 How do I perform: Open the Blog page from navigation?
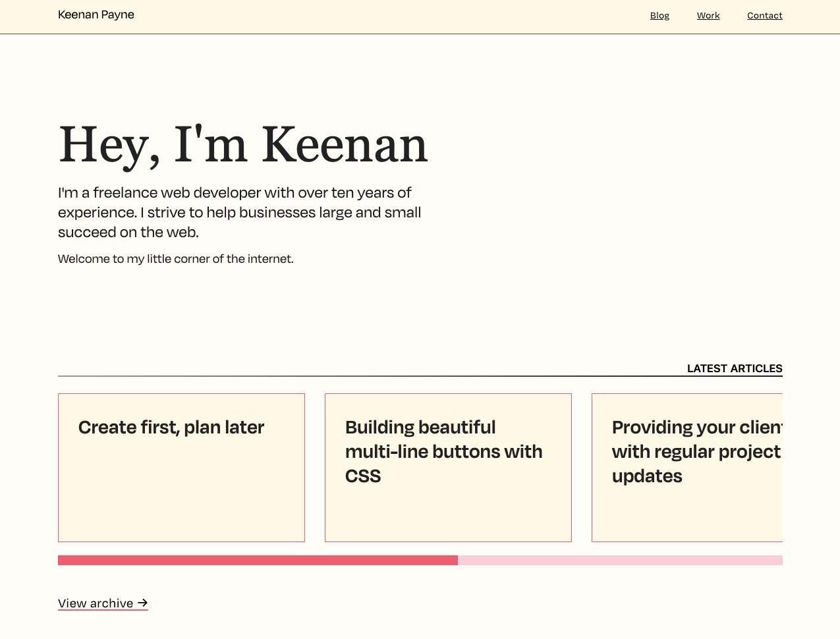pyautogui.click(x=659, y=15)
